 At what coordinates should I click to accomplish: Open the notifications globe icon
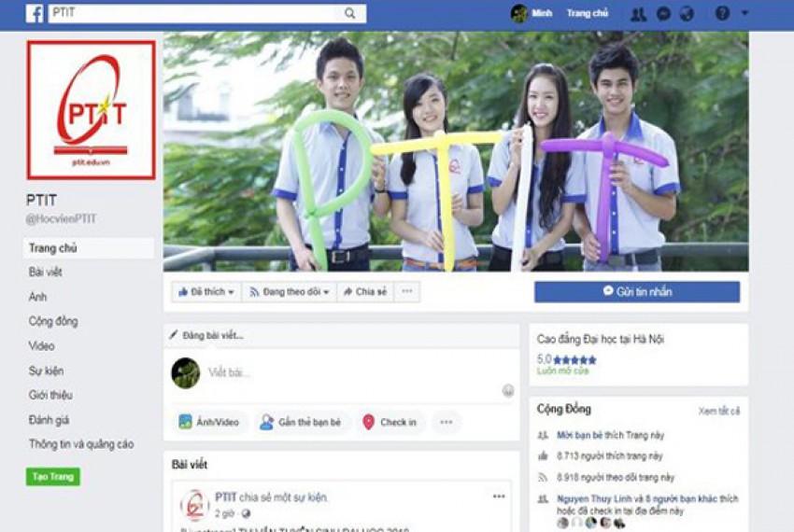[687, 13]
